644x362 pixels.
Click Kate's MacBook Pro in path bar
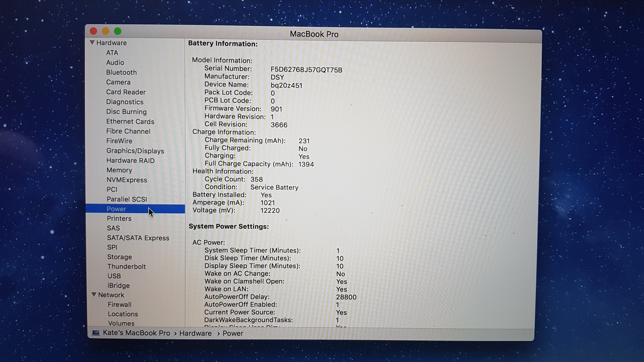click(x=136, y=333)
